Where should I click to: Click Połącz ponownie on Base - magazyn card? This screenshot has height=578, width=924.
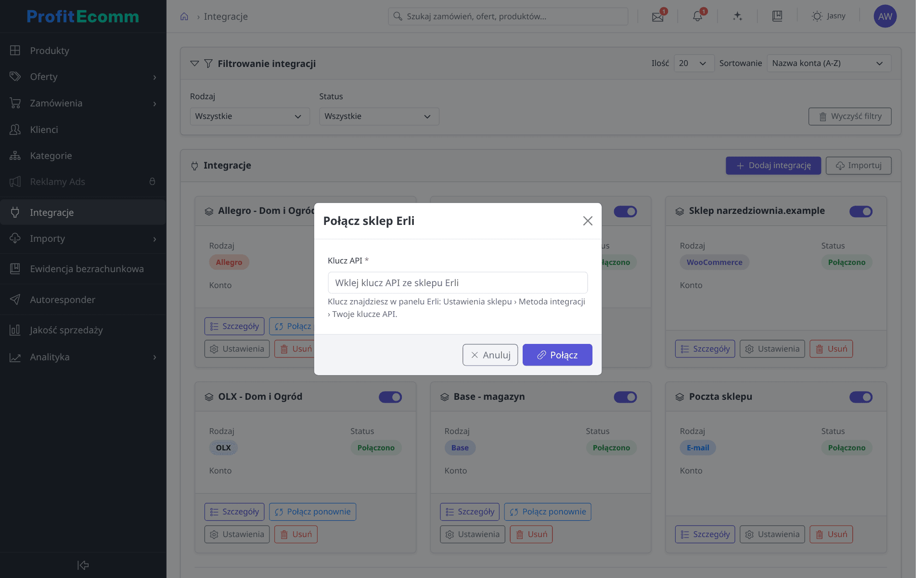coord(548,512)
